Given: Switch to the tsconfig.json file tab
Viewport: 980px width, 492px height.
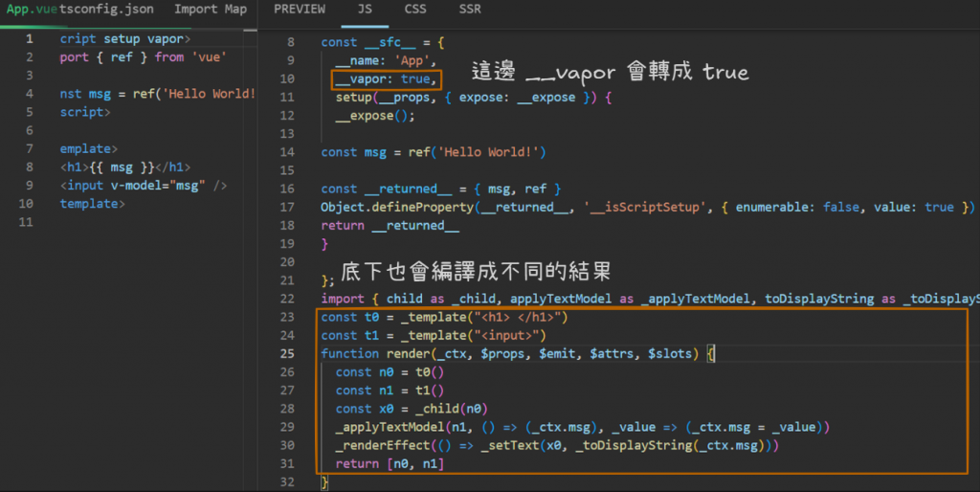Looking at the screenshot, I should (106, 10).
